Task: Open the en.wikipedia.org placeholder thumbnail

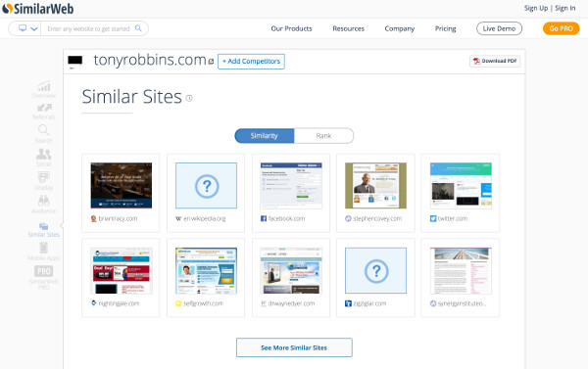Action: click(x=206, y=185)
